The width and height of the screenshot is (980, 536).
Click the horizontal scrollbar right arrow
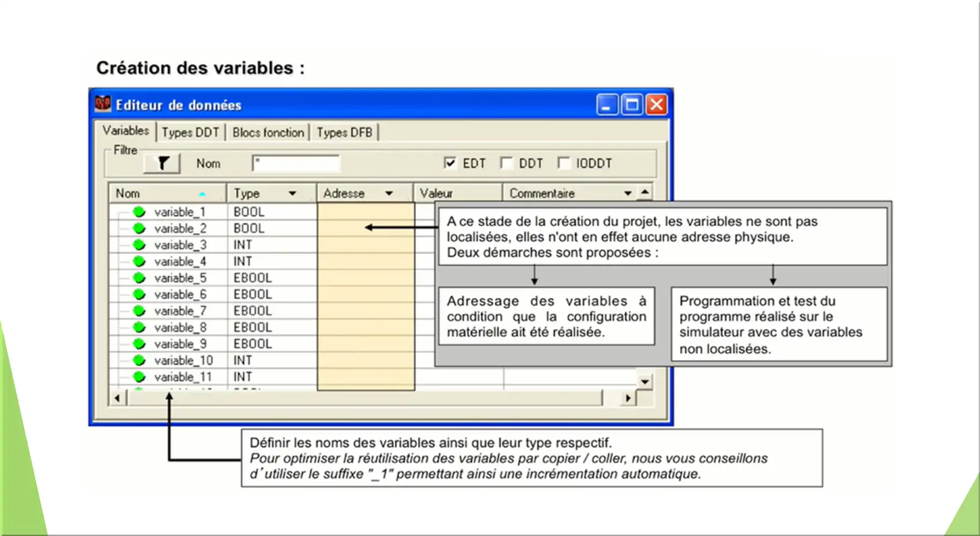click(628, 398)
